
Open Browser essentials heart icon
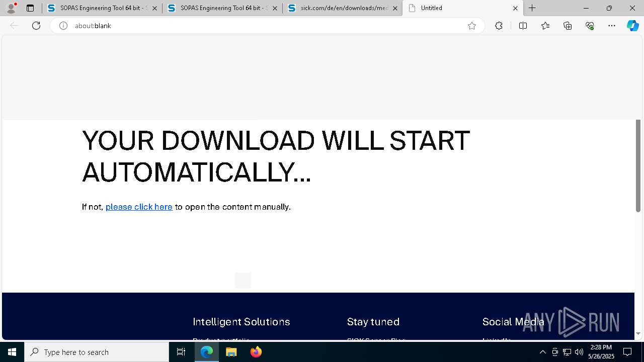(590, 26)
